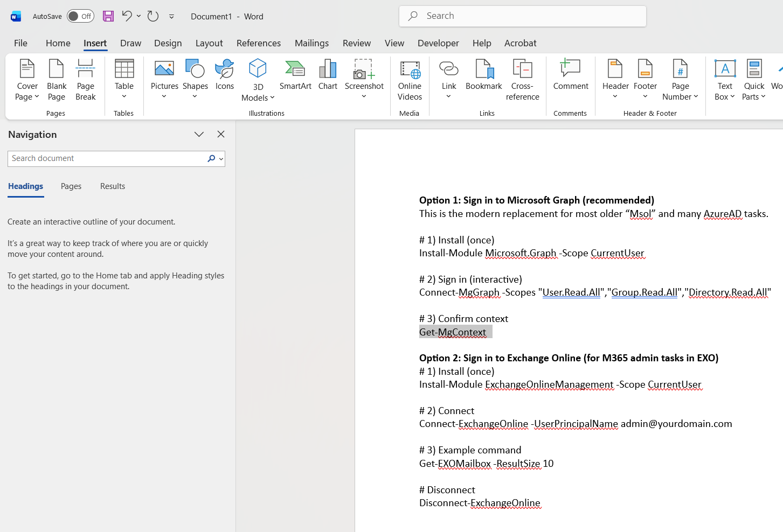783x532 pixels.
Task: Insert SmartArt graphic
Action: [x=295, y=76]
